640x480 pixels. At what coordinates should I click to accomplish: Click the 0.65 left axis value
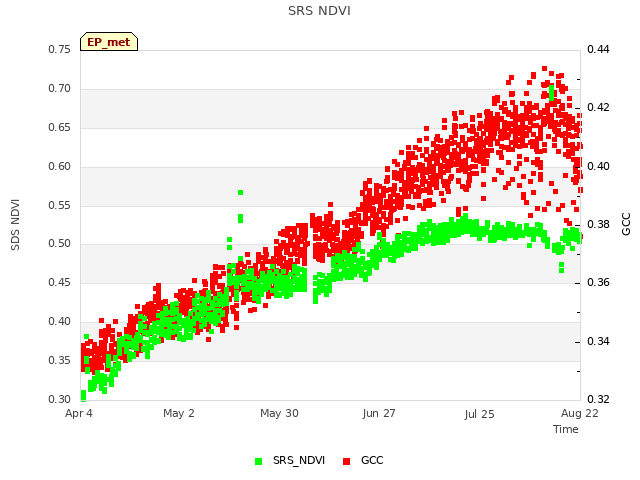click(60, 127)
